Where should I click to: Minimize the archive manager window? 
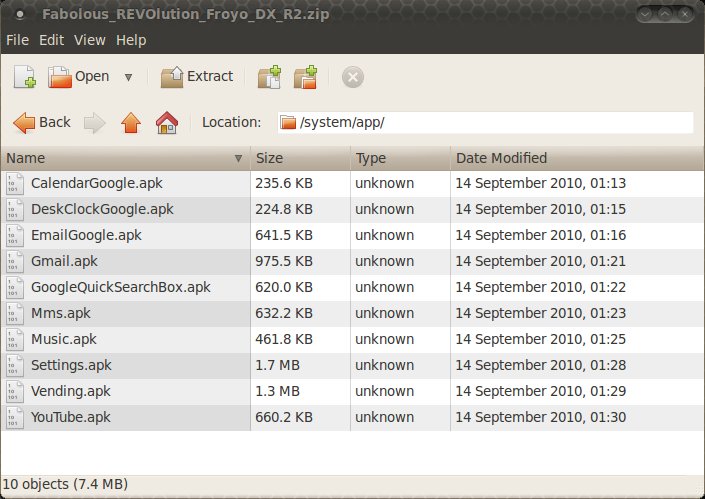(x=645, y=14)
